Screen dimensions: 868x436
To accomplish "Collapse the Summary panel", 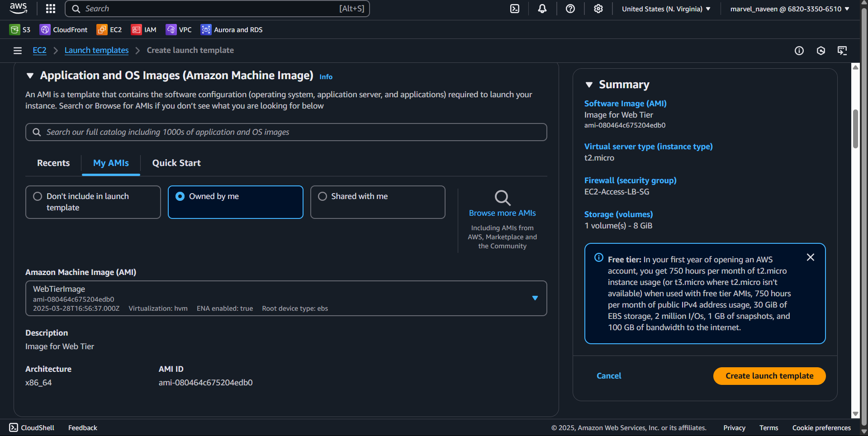I will pos(589,85).
